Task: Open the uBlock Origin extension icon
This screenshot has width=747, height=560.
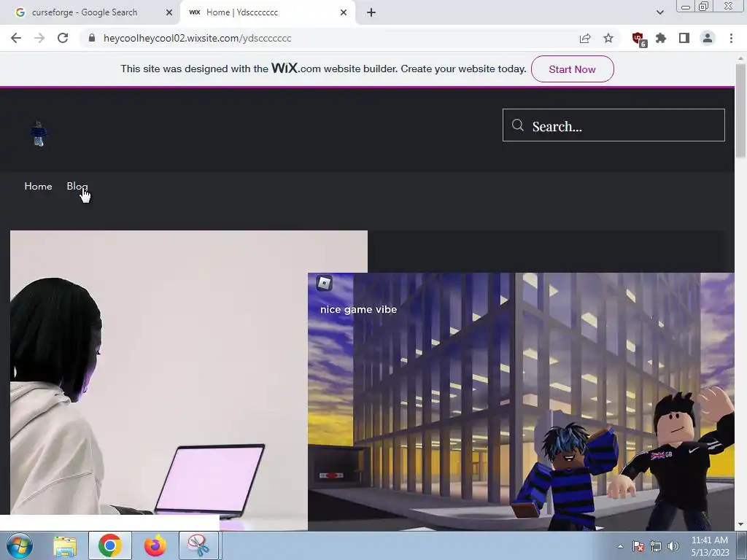Action: (x=638, y=39)
